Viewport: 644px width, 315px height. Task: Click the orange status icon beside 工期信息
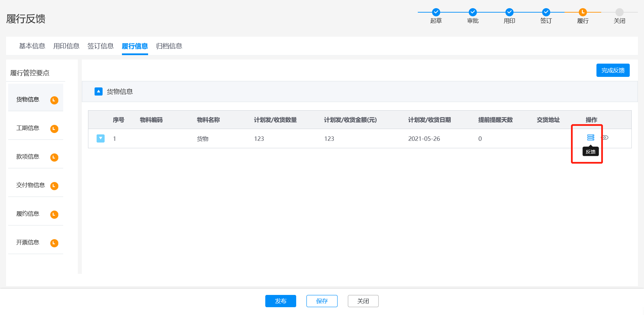pyautogui.click(x=54, y=129)
